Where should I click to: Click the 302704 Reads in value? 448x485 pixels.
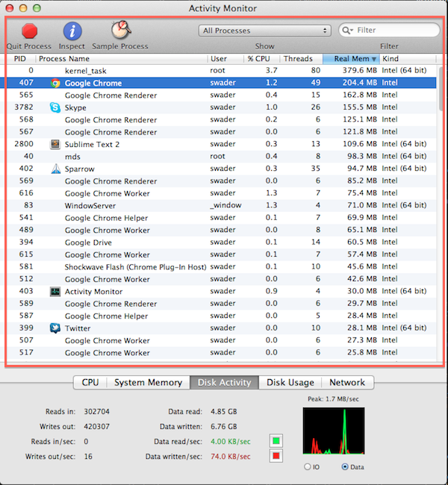[x=96, y=412]
